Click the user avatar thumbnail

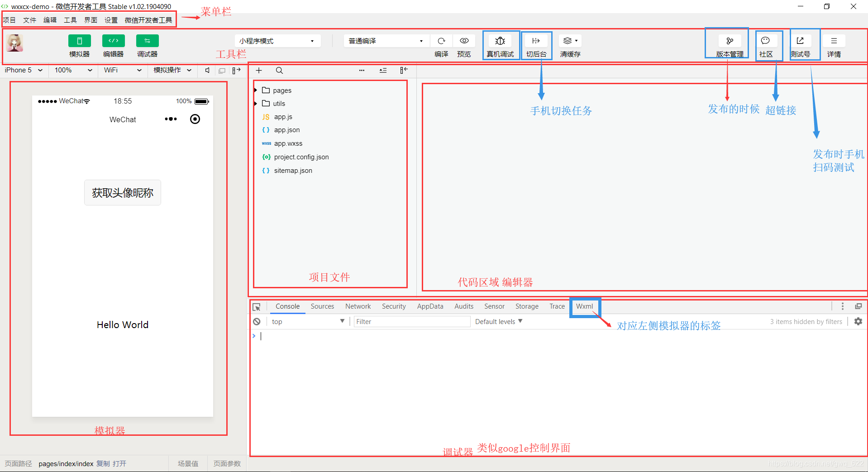click(15, 43)
